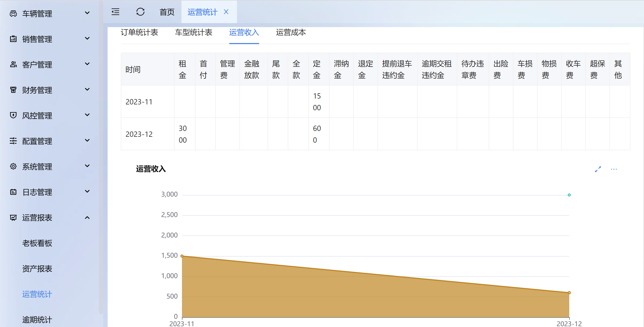
Task: Open 逾期统计 in the sidebar
Action: tap(37, 320)
